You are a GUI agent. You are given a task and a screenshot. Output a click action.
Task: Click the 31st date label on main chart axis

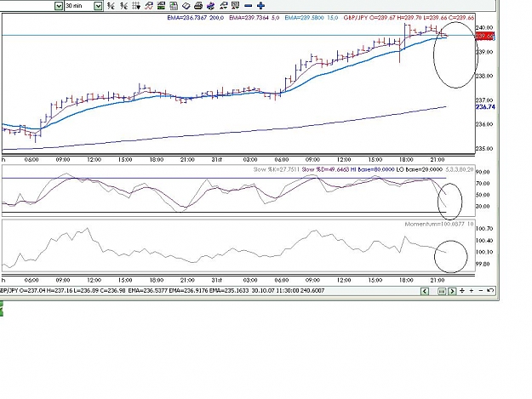pyautogui.click(x=217, y=160)
